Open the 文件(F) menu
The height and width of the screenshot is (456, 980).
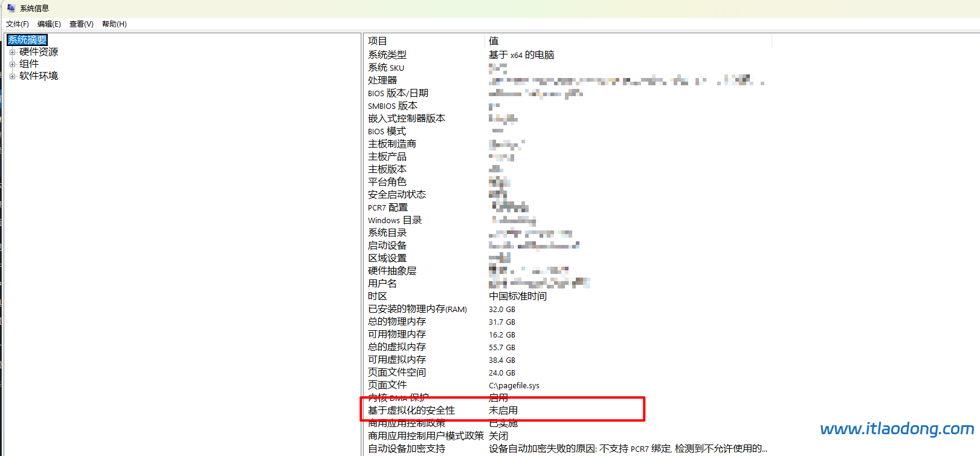pyautogui.click(x=18, y=24)
